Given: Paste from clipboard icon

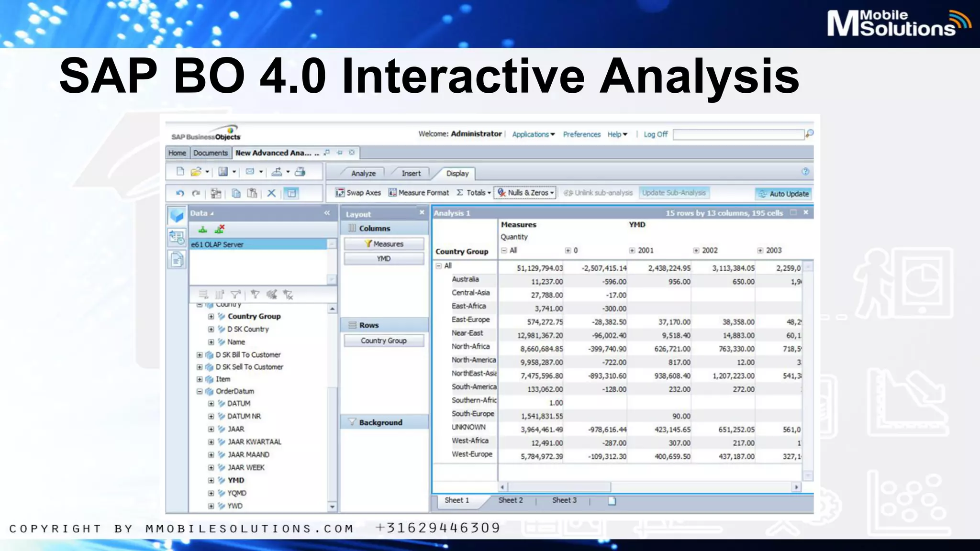Looking at the screenshot, I should click(252, 193).
